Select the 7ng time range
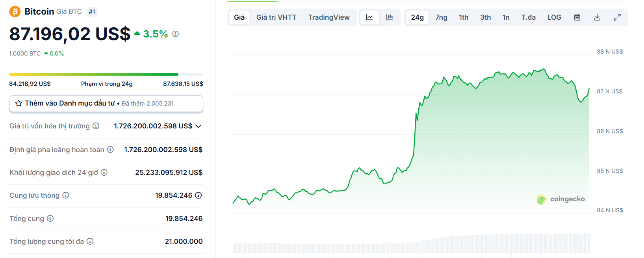Viewport: 644px width, 258px height. click(441, 17)
